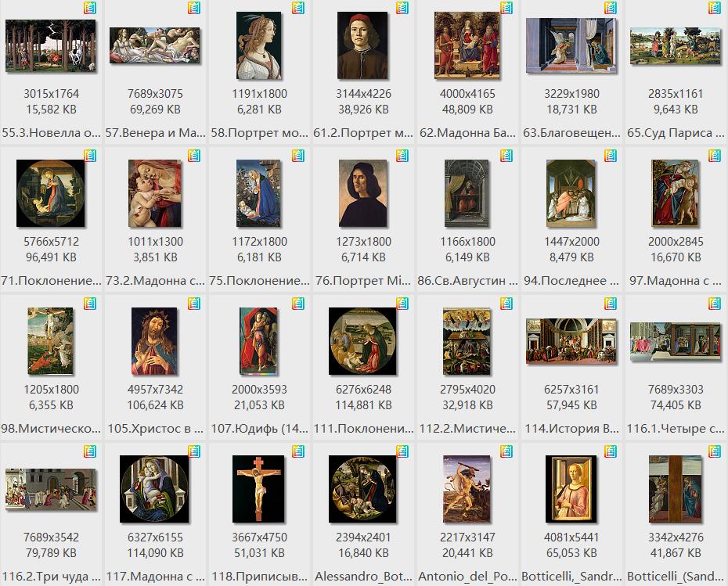Screen dimensions: 728x586
Task: Click the file-type badge above 97.Мадонна thumbnail
Action: [x=714, y=156]
